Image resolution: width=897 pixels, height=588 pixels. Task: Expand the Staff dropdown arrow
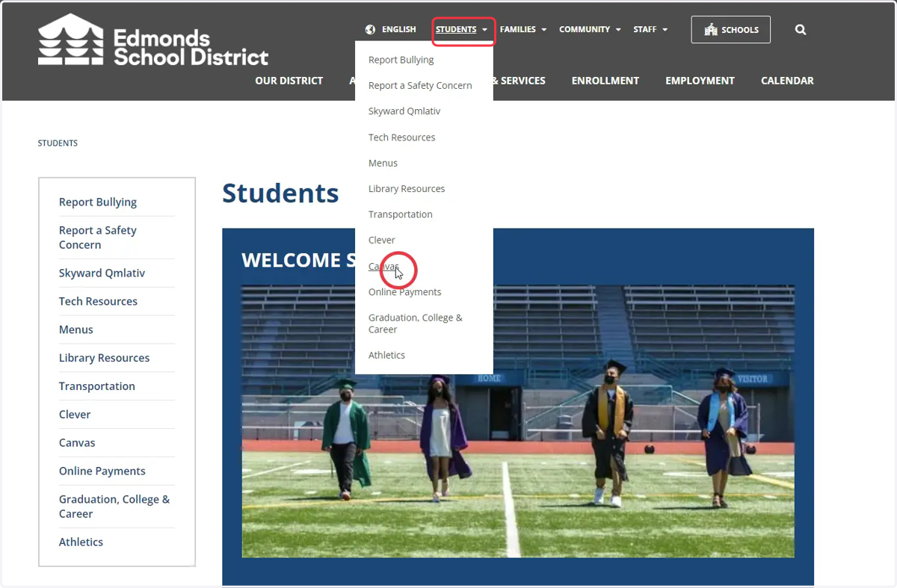tap(665, 30)
